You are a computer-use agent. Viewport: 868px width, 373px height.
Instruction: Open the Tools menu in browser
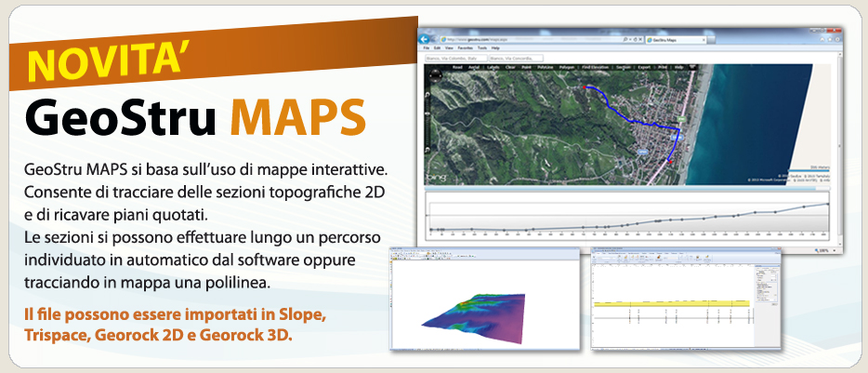pyautogui.click(x=482, y=48)
